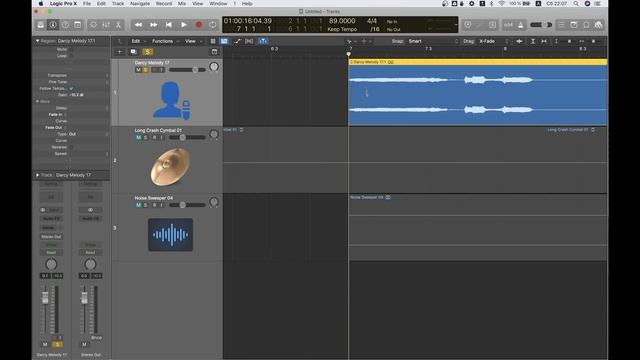Image resolution: width=640 pixels, height=360 pixels.
Task: Uncheck the Follow Tempo checkbox
Action: [71, 88]
